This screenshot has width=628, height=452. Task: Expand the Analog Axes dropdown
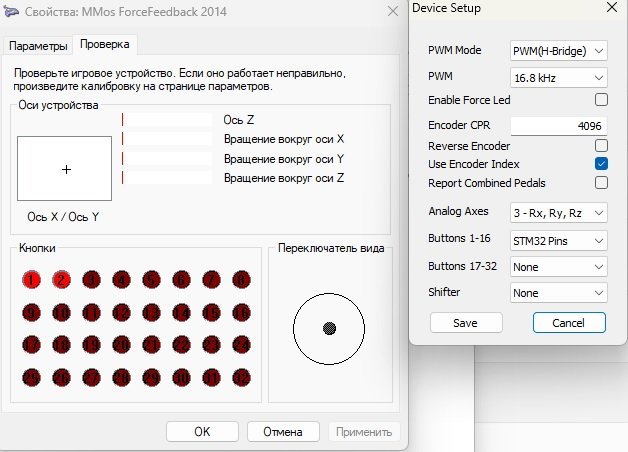pos(558,213)
